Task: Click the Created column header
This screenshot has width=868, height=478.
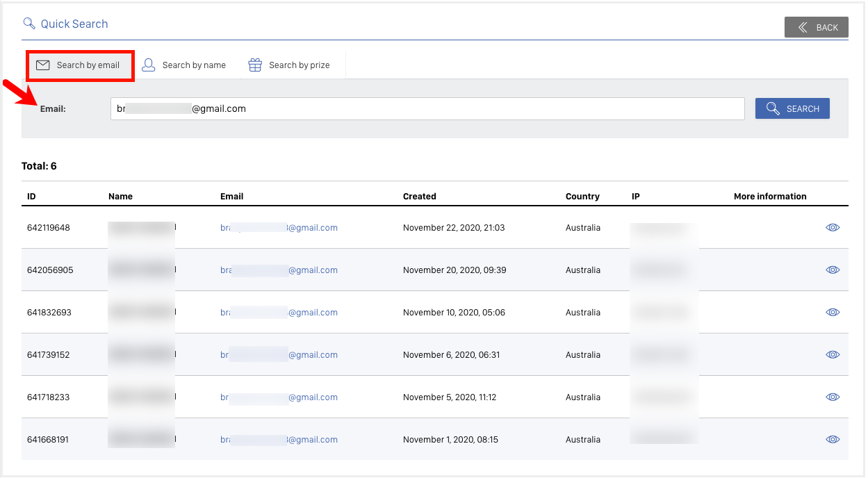Action: [x=420, y=197]
